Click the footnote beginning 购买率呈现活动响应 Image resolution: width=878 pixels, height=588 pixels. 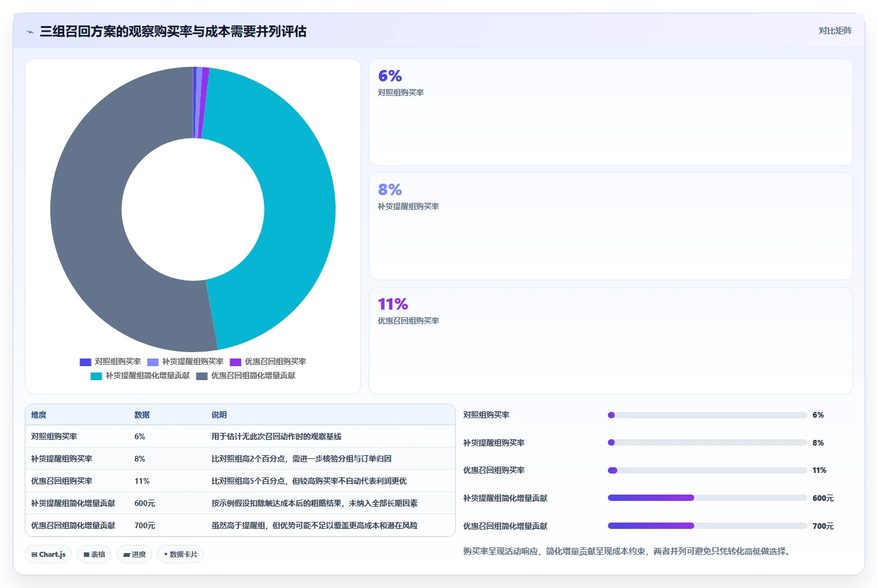[628, 551]
